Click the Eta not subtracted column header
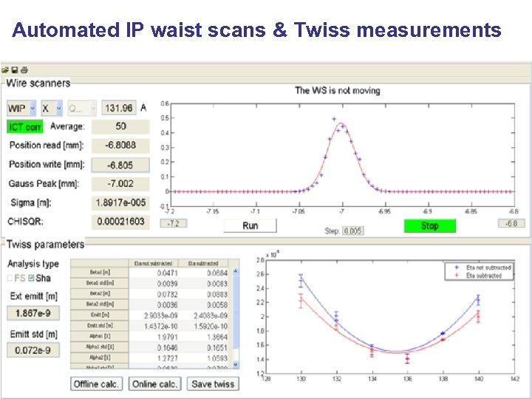This screenshot has width=532, height=399. [x=154, y=263]
